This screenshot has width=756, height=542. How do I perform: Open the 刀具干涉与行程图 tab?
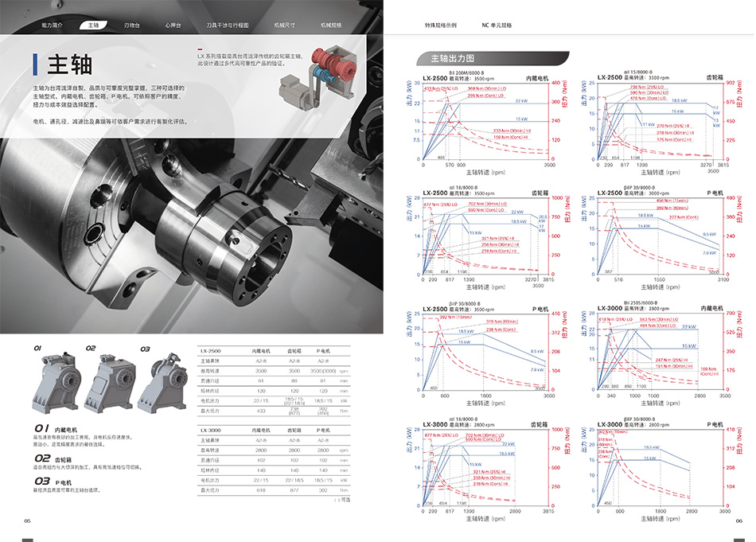pos(228,25)
